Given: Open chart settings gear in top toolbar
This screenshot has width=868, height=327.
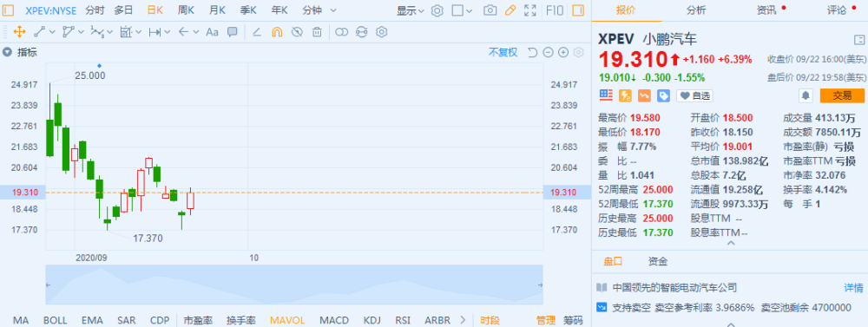Looking at the screenshot, I should point(437,10).
